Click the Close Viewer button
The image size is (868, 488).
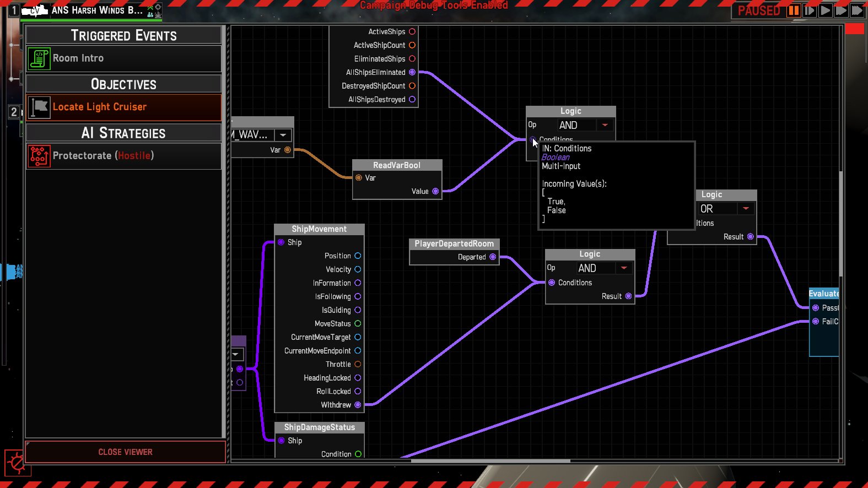125,452
